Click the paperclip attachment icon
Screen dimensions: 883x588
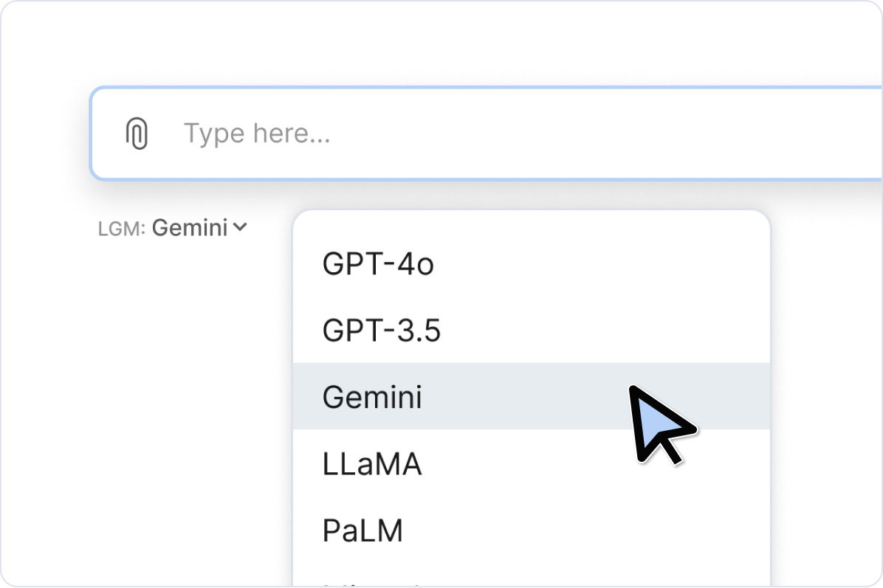coord(137,134)
